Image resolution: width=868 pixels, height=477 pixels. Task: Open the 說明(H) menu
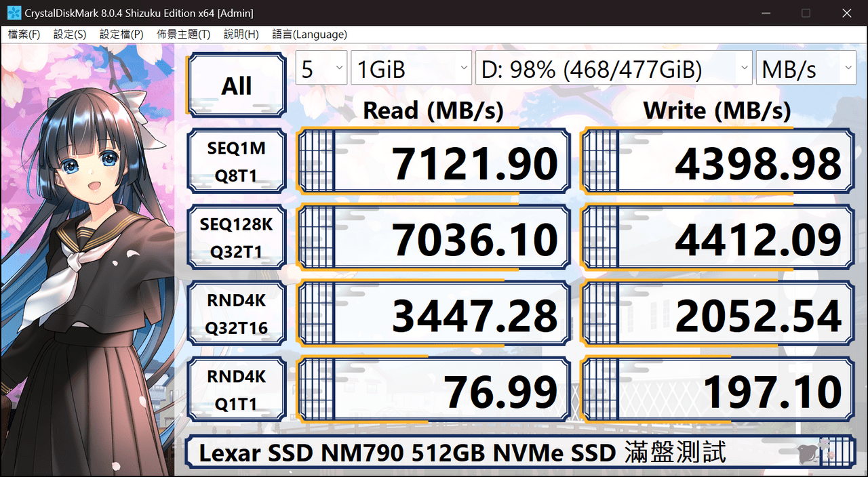point(241,35)
